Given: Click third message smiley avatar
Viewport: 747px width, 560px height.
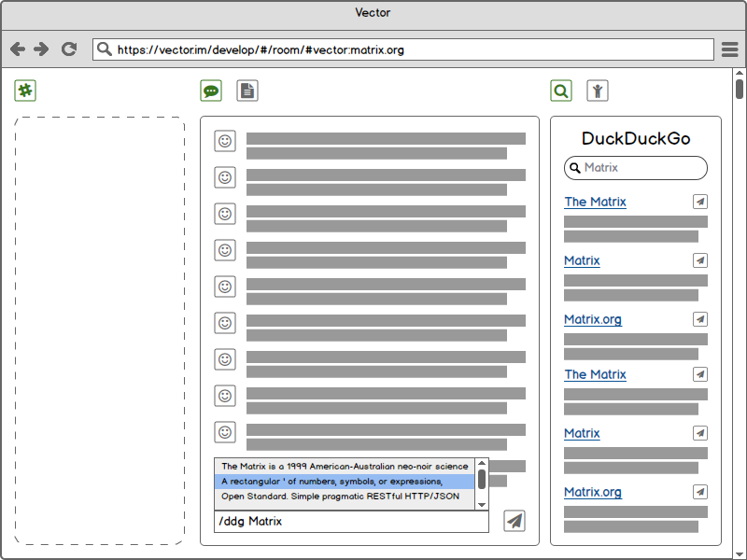Looking at the screenshot, I should 225,214.
